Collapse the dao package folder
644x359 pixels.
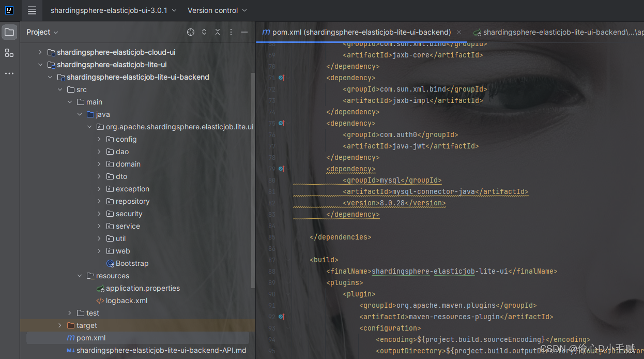(x=99, y=152)
